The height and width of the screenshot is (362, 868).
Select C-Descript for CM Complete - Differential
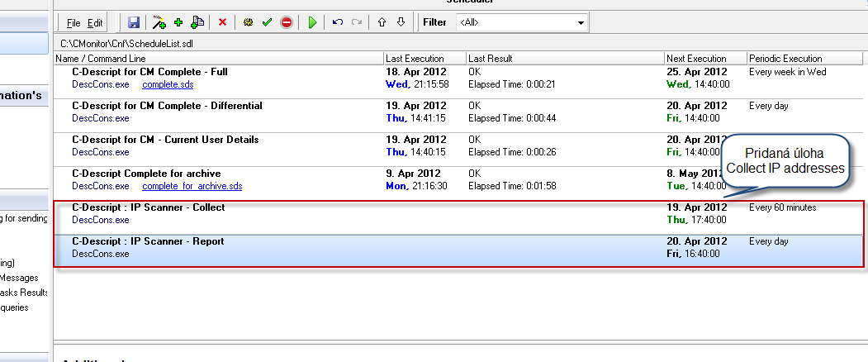click(x=167, y=106)
